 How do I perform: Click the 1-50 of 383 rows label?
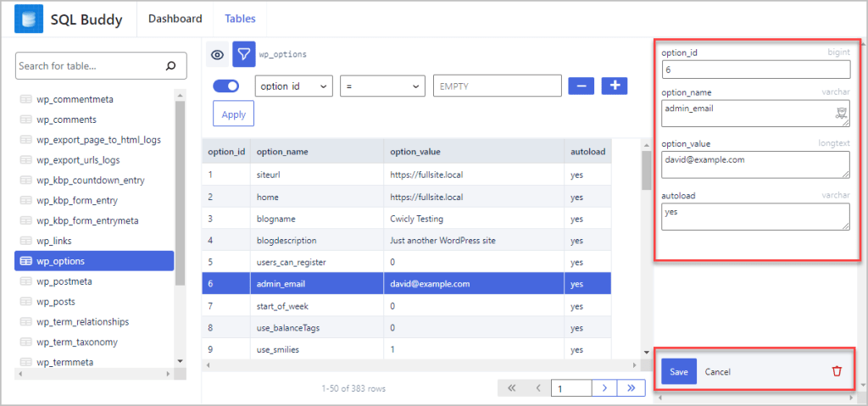353,389
